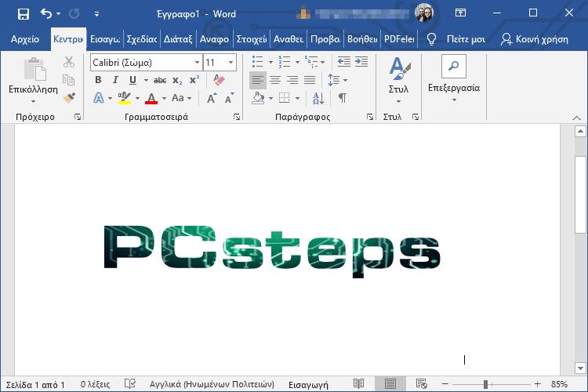Image resolution: width=588 pixels, height=392 pixels.
Task: Customize the Quick Access Toolbar
Action: point(96,14)
